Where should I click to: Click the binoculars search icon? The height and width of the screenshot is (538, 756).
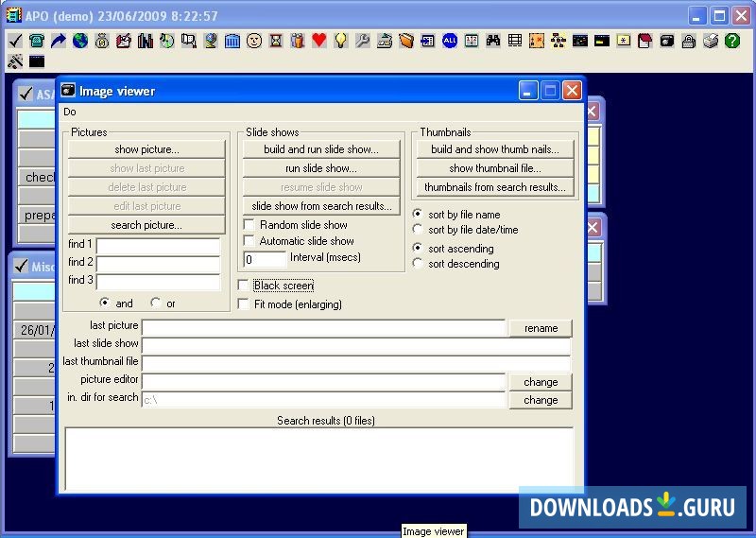tap(492, 41)
